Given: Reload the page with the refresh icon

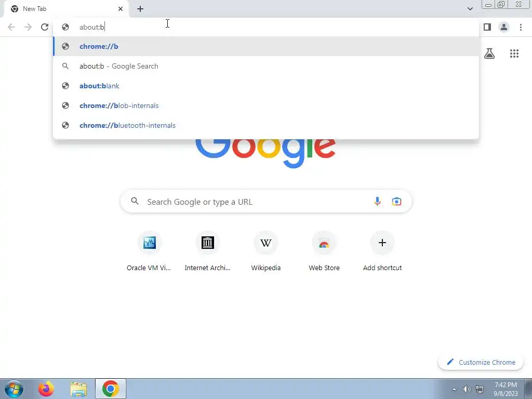Looking at the screenshot, I should point(45,27).
